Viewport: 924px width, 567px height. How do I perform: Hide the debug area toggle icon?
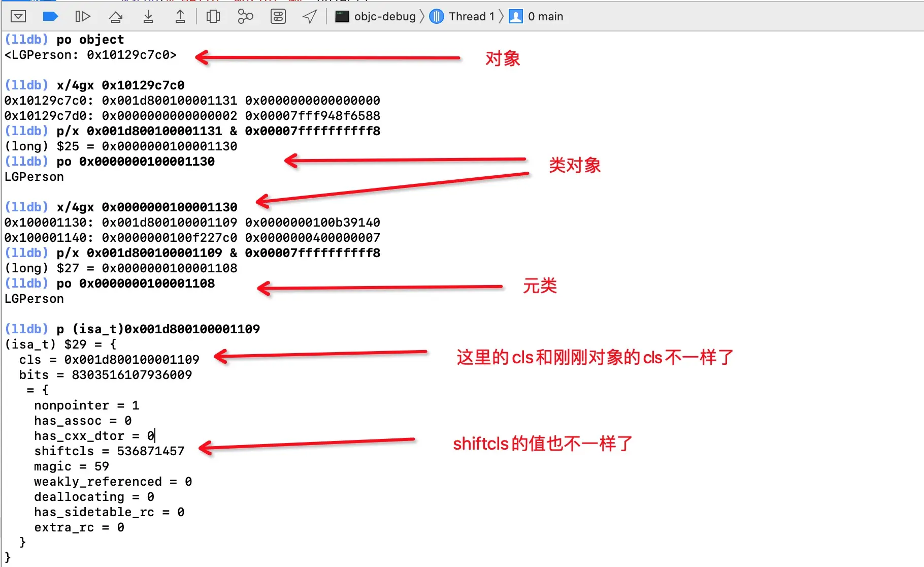[18, 17]
